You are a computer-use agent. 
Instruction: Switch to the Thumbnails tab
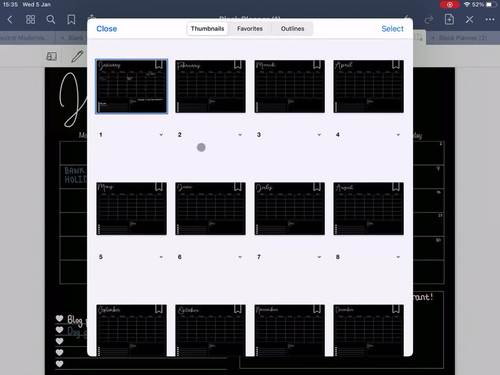[207, 29]
